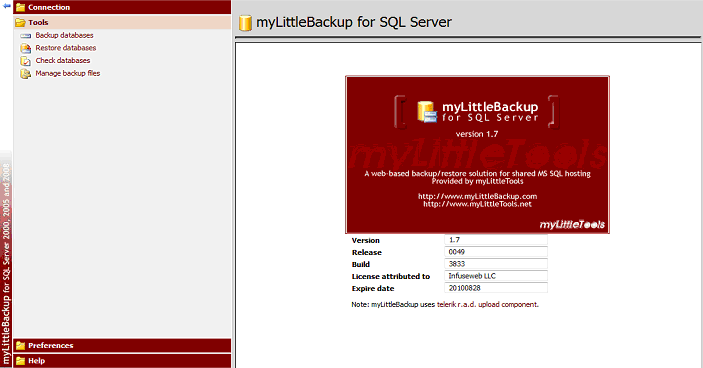
Task: Click the blue back arrow icon
Action: coord(7,6)
